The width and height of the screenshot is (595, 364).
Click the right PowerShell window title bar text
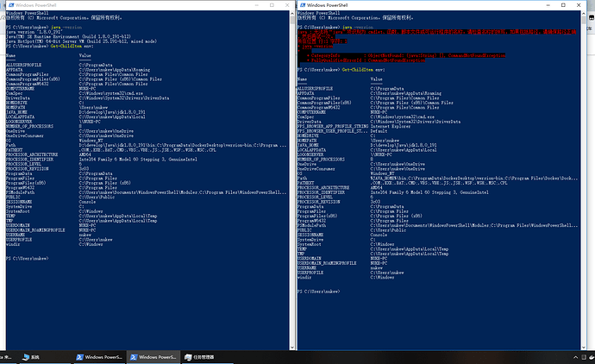(327, 5)
